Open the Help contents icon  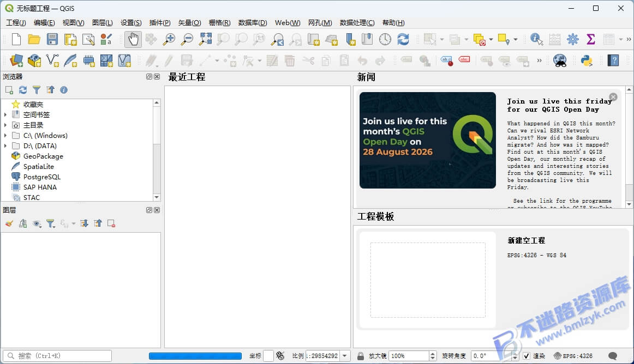tap(613, 60)
